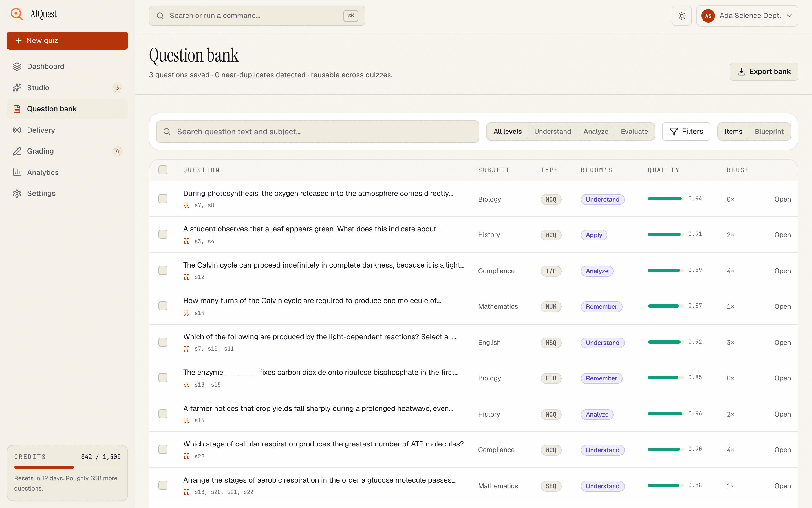Click the magnifier icon in question search field
This screenshot has width=812, height=508.
pos(167,132)
